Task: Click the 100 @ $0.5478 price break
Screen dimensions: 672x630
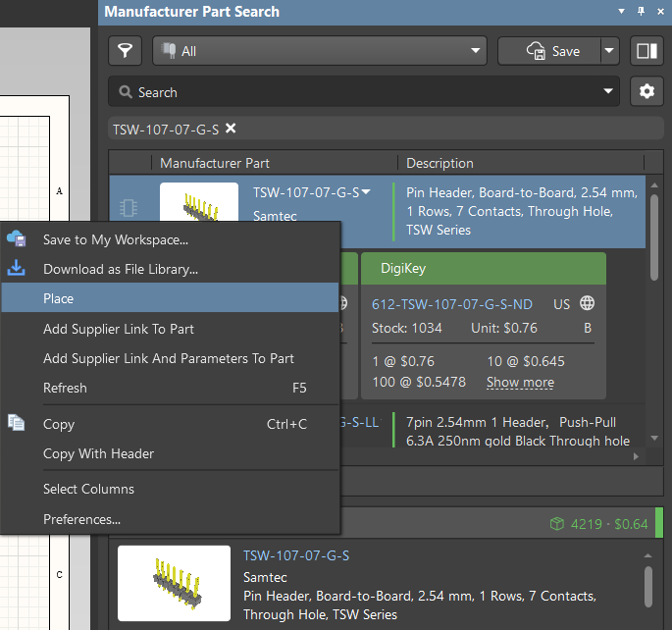Action: tap(419, 382)
